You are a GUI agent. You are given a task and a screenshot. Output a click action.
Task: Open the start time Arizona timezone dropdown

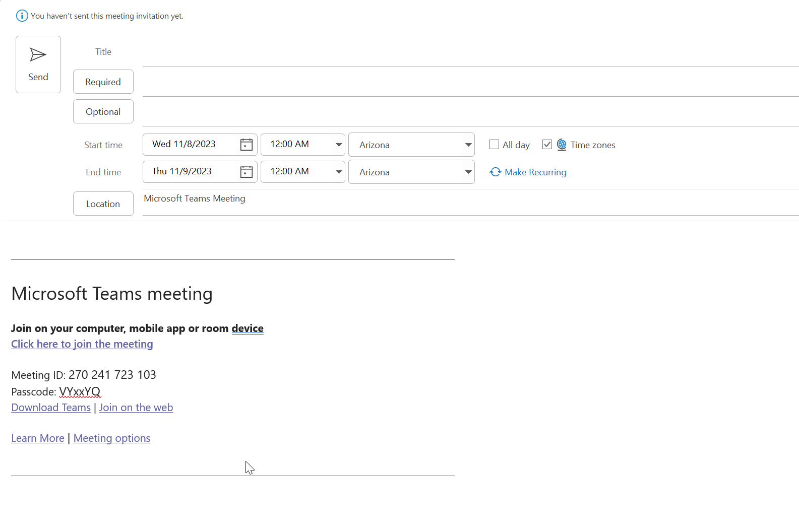pos(468,145)
